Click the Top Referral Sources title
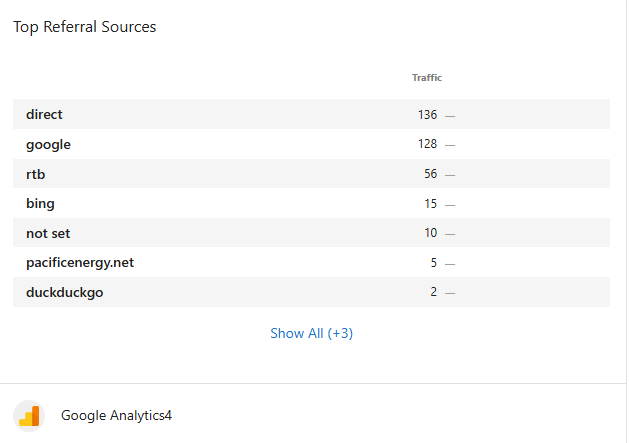 coord(84,27)
